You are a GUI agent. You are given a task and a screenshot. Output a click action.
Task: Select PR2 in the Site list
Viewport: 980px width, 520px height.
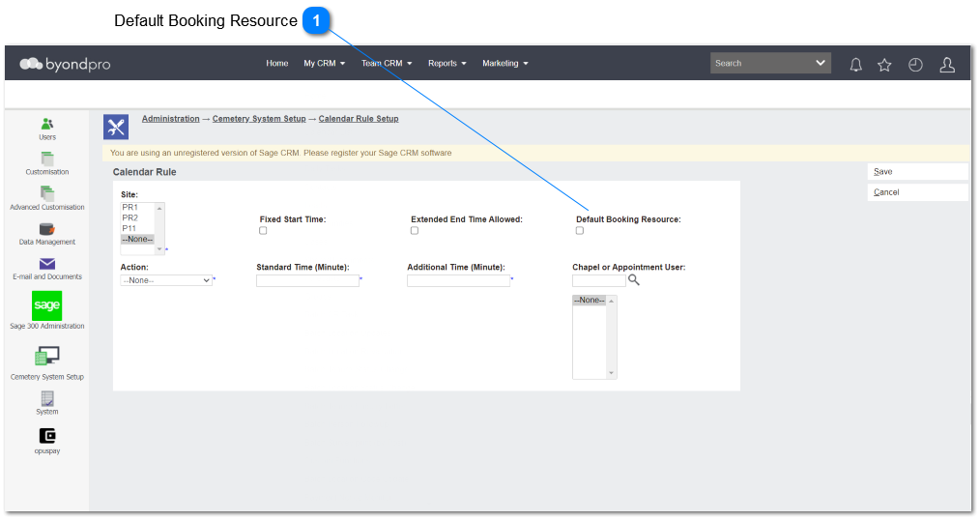point(137,218)
